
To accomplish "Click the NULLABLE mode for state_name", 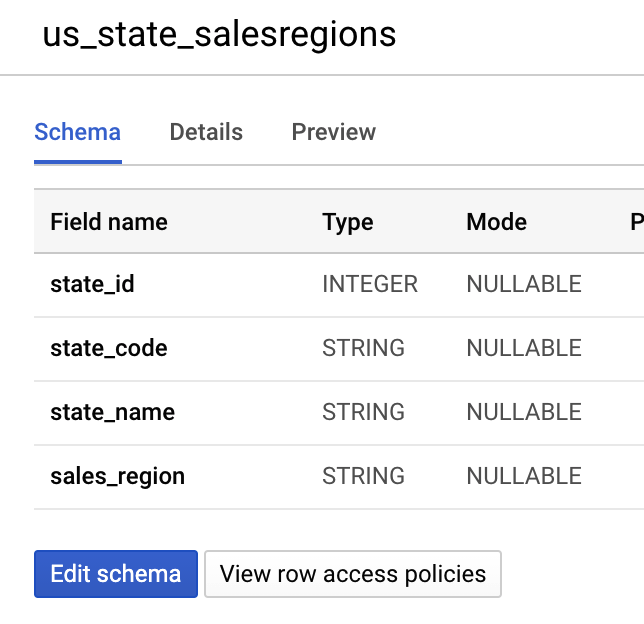I will [523, 412].
